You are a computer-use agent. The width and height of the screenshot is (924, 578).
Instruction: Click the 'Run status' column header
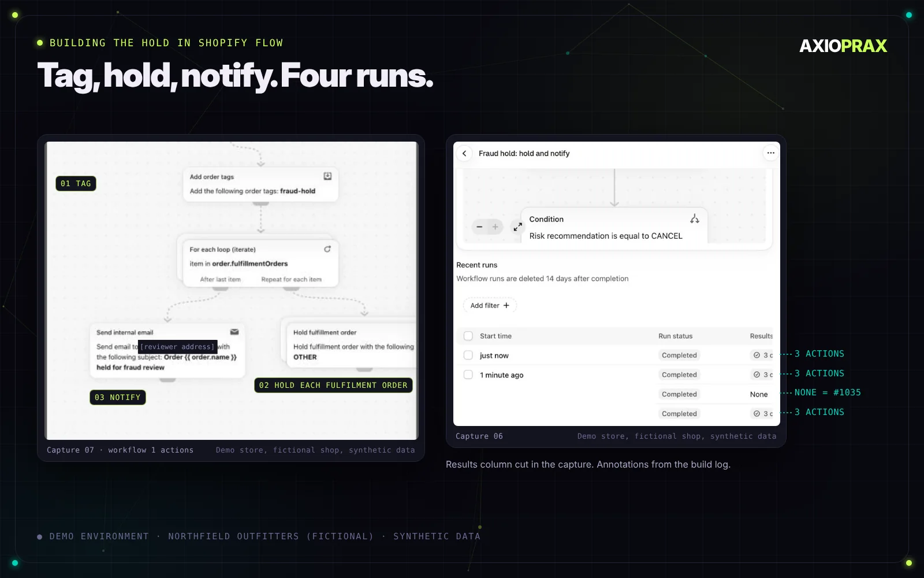[x=675, y=336]
